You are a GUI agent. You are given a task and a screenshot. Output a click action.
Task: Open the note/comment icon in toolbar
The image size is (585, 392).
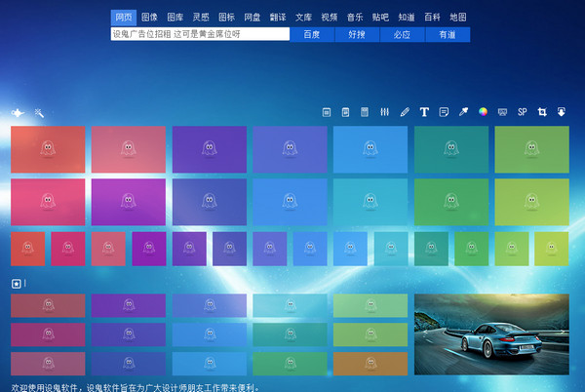point(444,112)
